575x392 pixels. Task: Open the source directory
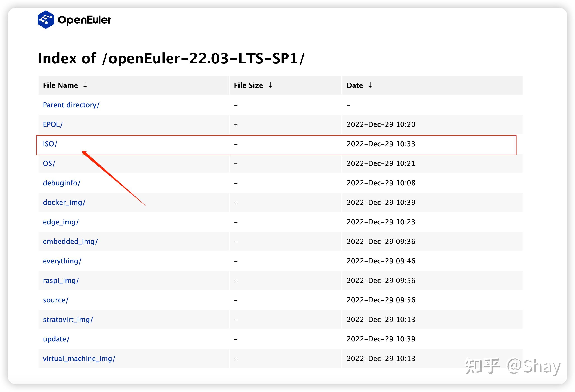pyautogui.click(x=56, y=300)
